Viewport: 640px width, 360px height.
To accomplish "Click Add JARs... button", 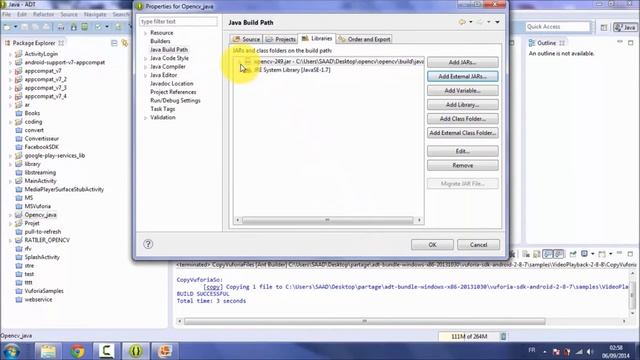I will (462, 62).
